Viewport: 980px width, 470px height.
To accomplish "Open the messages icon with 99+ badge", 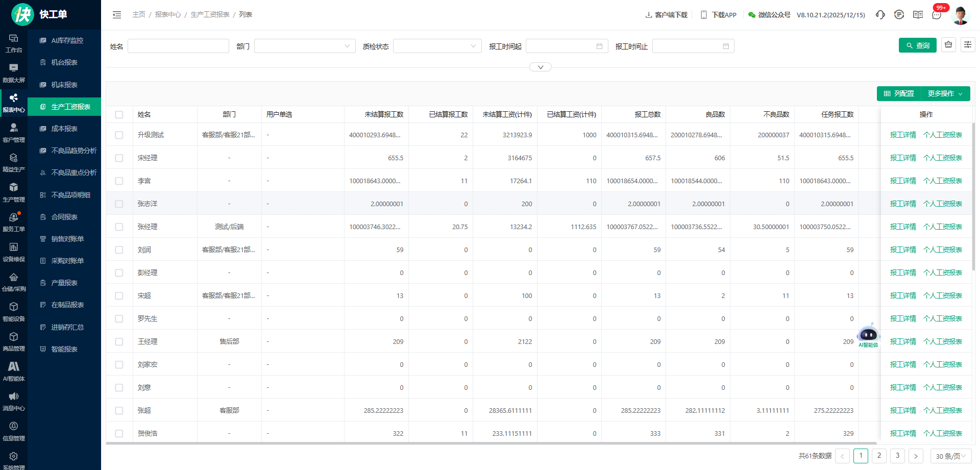I will pyautogui.click(x=937, y=15).
